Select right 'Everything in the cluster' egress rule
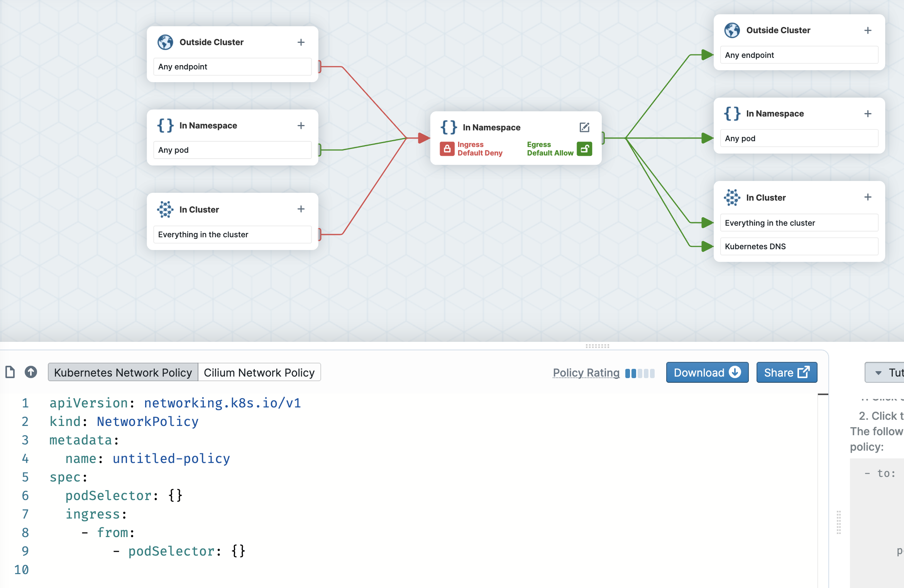Screen dimensions: 904x588 coord(799,223)
